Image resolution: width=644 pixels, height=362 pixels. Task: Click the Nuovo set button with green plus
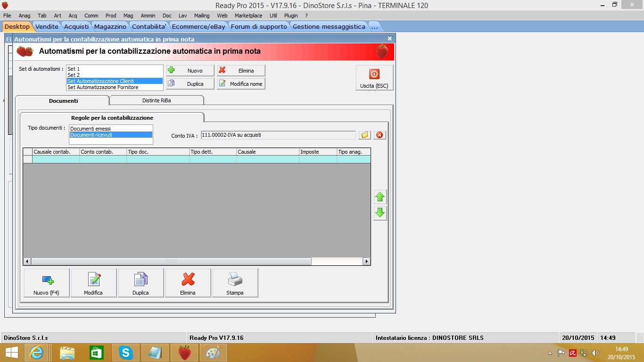coord(190,71)
